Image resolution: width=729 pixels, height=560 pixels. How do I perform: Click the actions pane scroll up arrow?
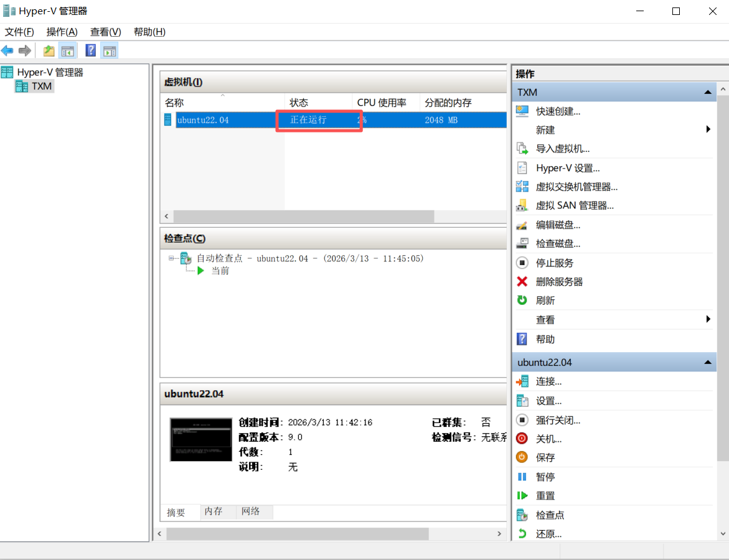723,89
